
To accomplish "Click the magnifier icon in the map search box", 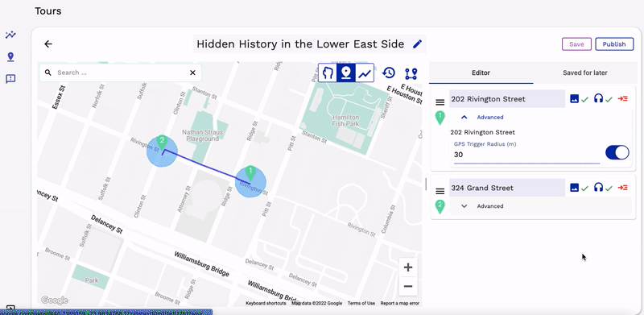I will [x=48, y=73].
